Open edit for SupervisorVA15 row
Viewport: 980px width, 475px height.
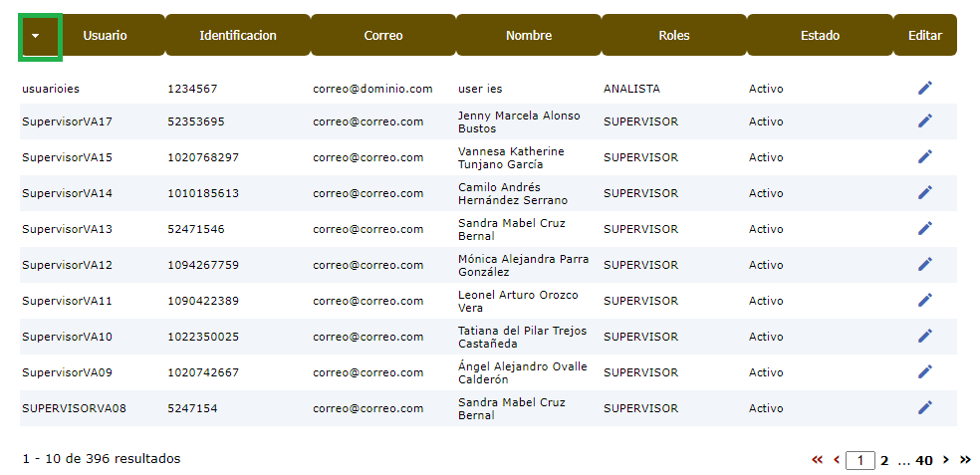[925, 157]
